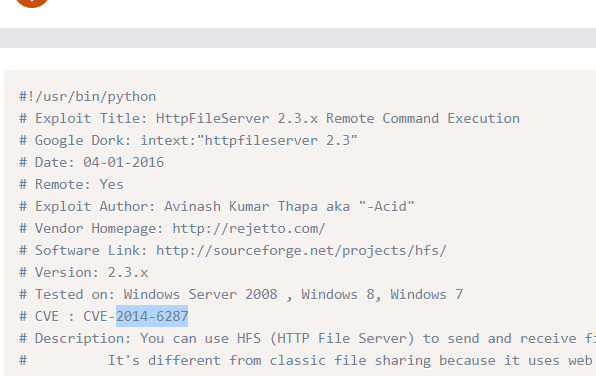Click the #!/usr/bin/python shebang line
Viewport: 596px width, 376px height.
pos(88,97)
